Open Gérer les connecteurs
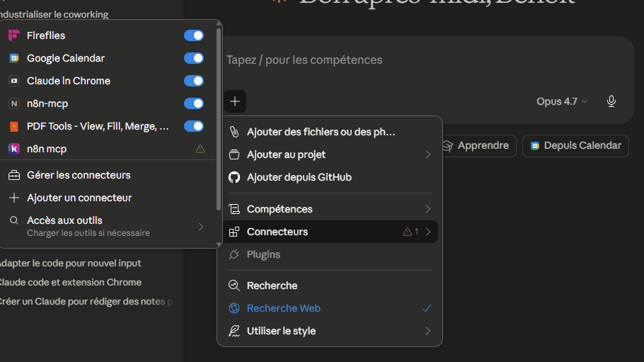Viewport: 644px width, 362px height. tap(108, 175)
